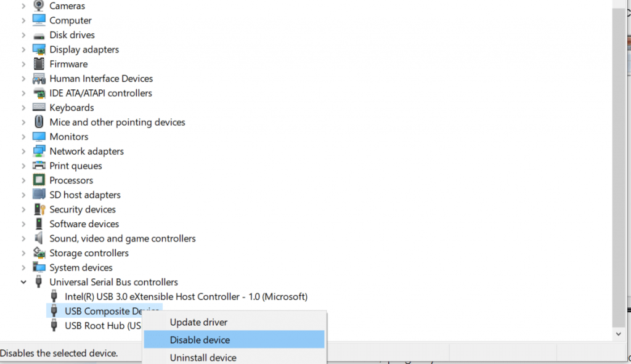Screen dimensions: 631x364
Task: Click the Processors chip icon
Action: [x=38, y=180]
